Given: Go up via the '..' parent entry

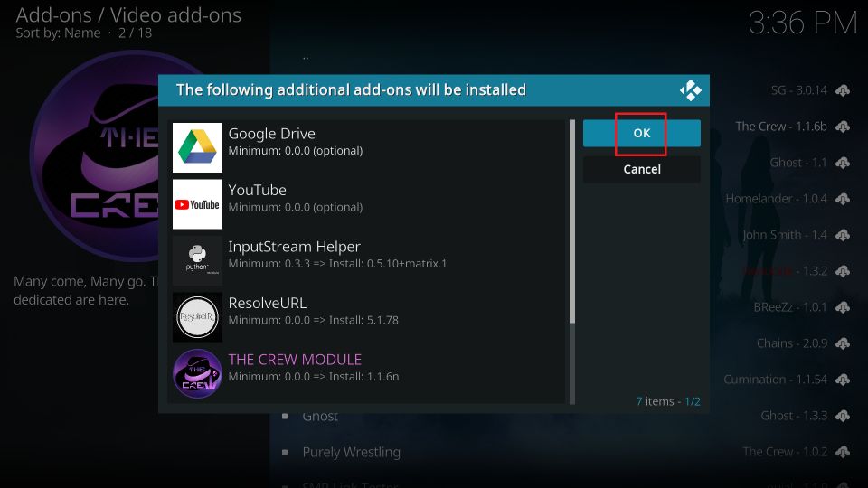Looking at the screenshot, I should tap(306, 57).
